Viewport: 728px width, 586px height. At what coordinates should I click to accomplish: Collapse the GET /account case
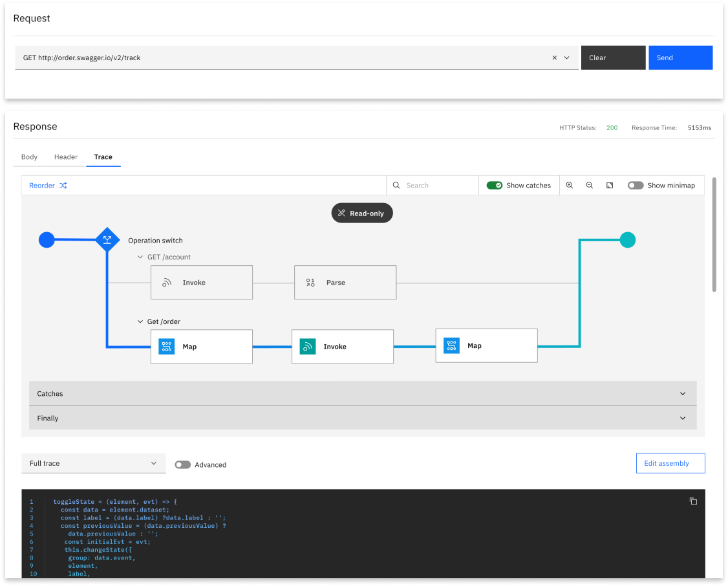click(x=140, y=257)
